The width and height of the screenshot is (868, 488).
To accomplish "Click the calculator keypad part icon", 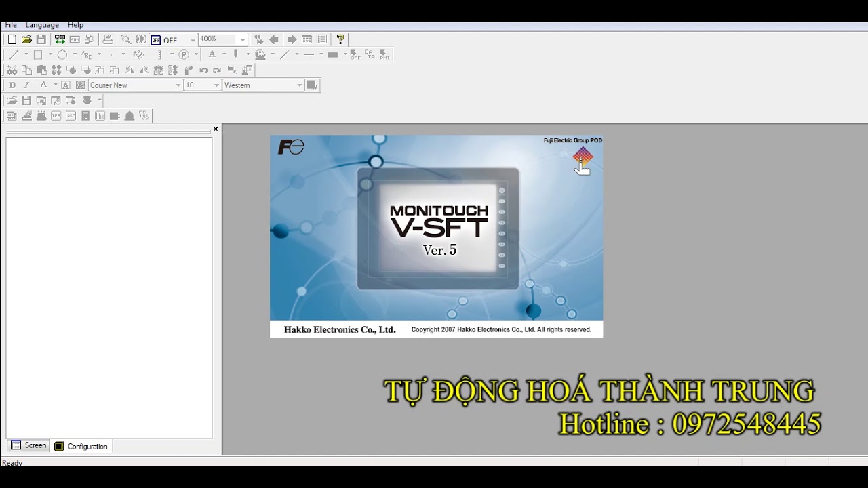I will (85, 116).
